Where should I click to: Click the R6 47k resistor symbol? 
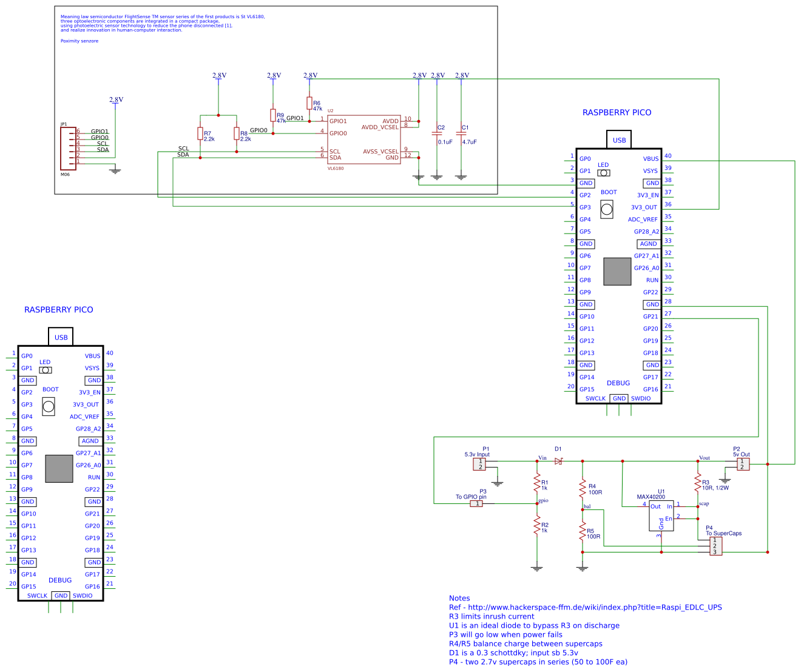309,103
